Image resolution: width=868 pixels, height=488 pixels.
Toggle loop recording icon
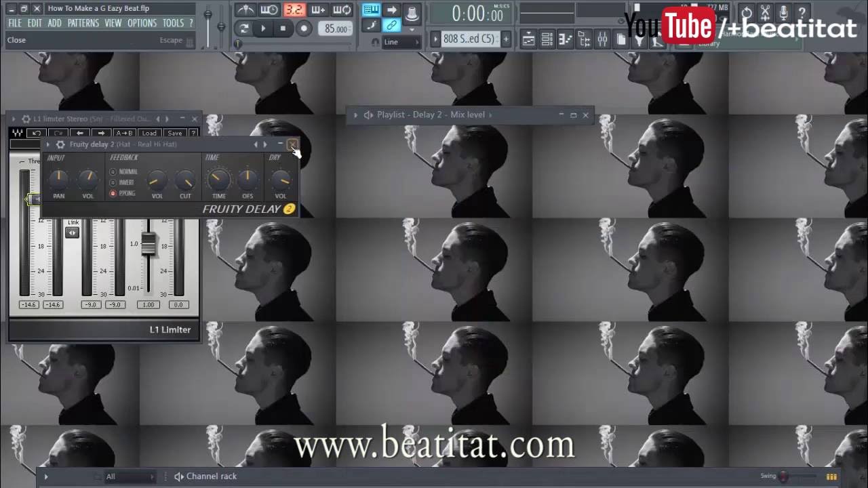point(342,10)
